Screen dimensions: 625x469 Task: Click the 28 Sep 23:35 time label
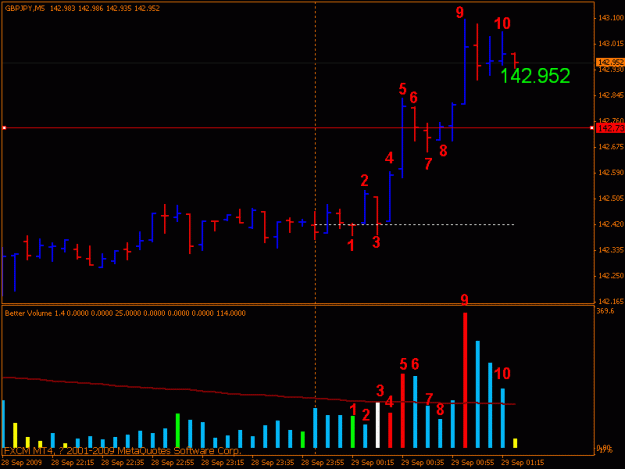273,463
